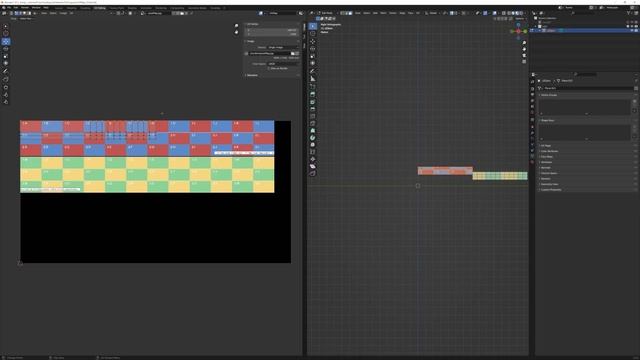640x360 pixels.
Task: Open the Face menu in 3D viewport header
Action: (410, 13)
